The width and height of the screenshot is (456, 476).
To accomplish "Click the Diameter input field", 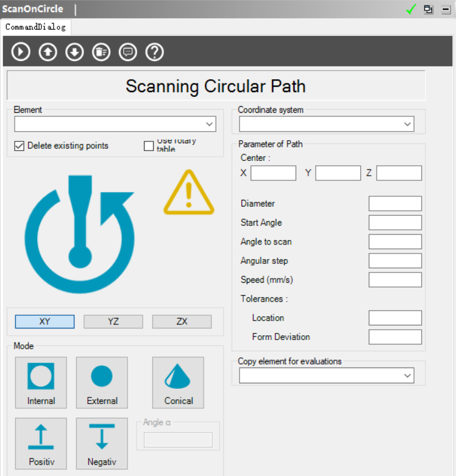I will [395, 204].
